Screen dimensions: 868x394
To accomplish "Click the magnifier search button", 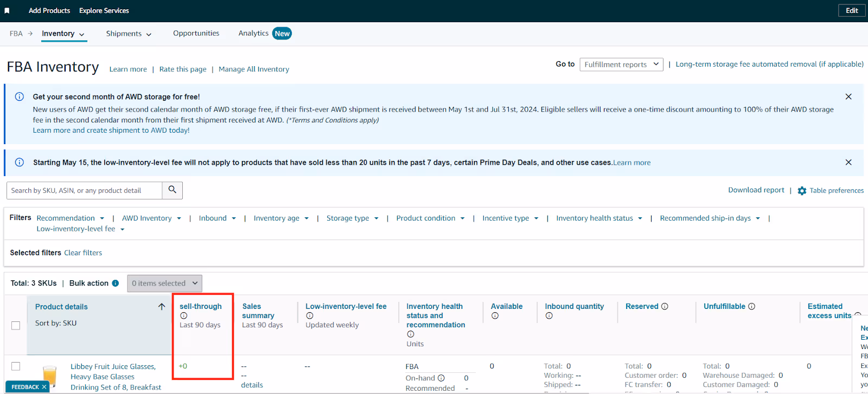I will tap(173, 190).
